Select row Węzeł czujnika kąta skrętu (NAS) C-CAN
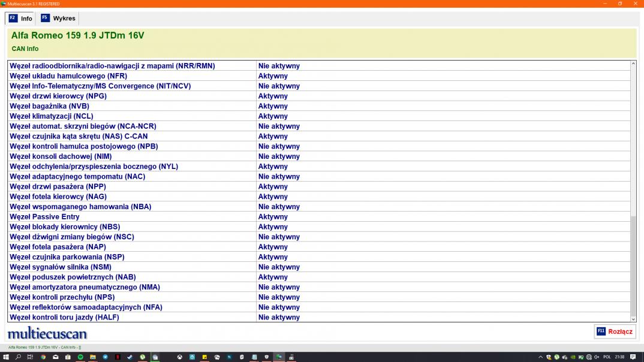Image resolution: width=644 pixels, height=362 pixels. pyautogui.click(x=319, y=136)
